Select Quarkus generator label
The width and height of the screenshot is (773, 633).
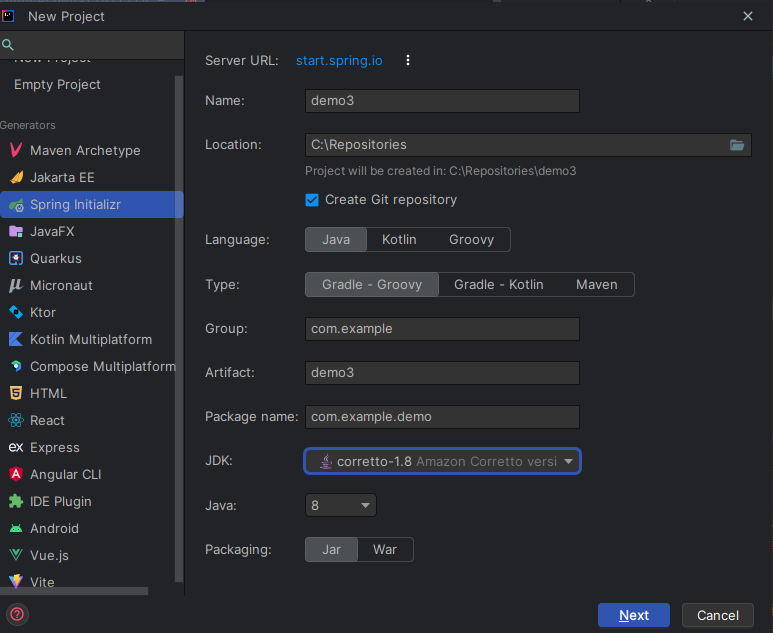[x=56, y=258]
